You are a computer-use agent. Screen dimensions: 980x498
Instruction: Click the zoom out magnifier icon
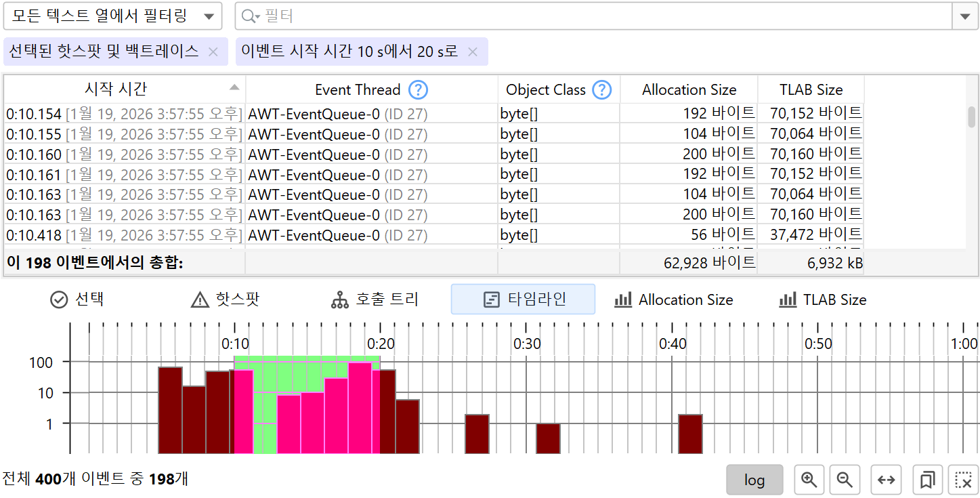(845, 480)
